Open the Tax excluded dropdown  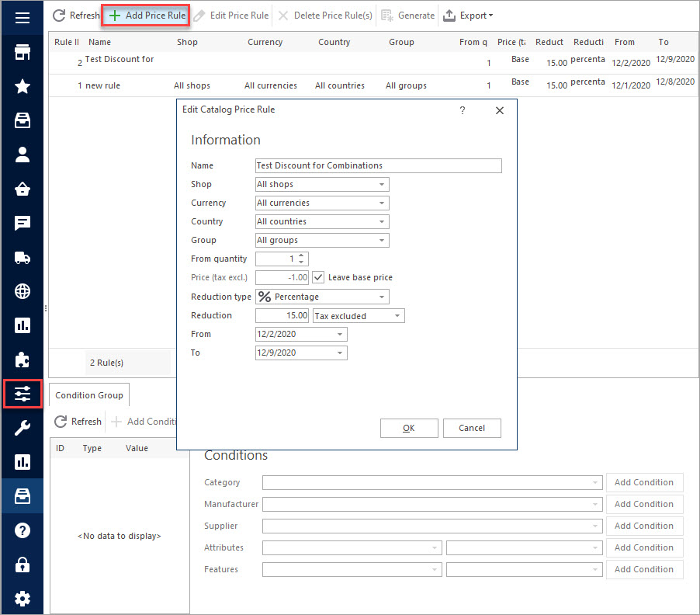(x=359, y=316)
